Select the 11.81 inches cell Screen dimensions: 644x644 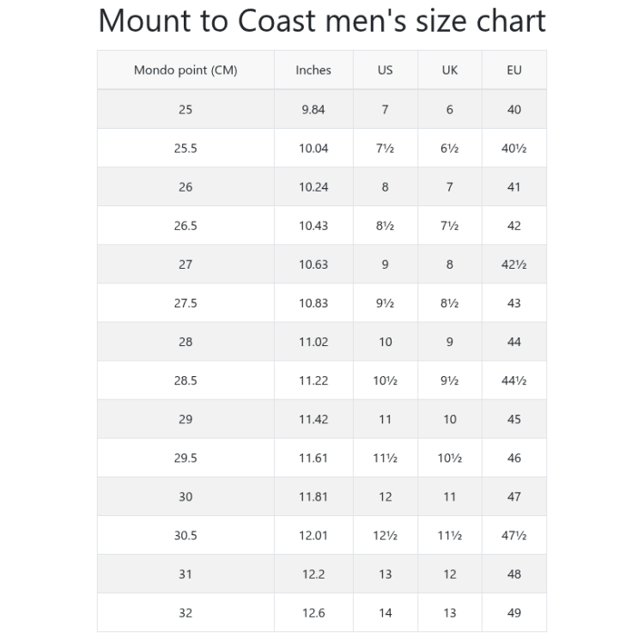pyautogui.click(x=313, y=496)
